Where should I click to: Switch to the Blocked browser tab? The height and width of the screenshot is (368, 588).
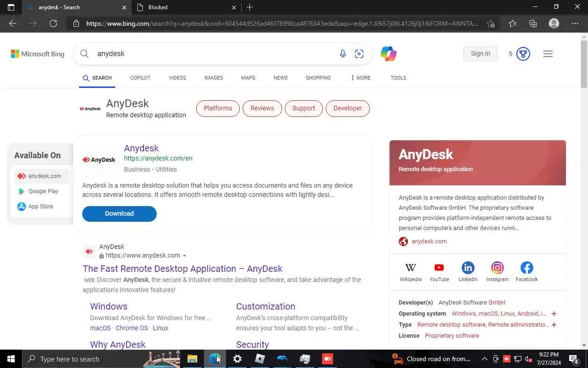click(186, 7)
